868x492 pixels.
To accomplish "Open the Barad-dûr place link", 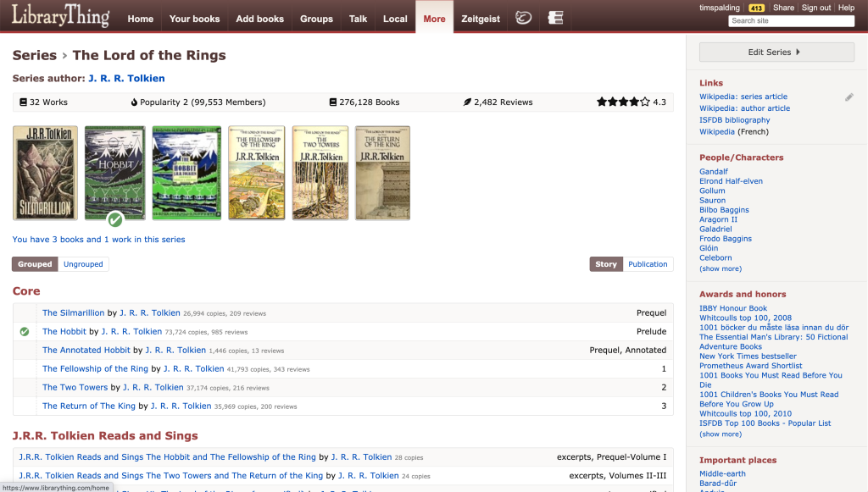I will pyautogui.click(x=718, y=484).
